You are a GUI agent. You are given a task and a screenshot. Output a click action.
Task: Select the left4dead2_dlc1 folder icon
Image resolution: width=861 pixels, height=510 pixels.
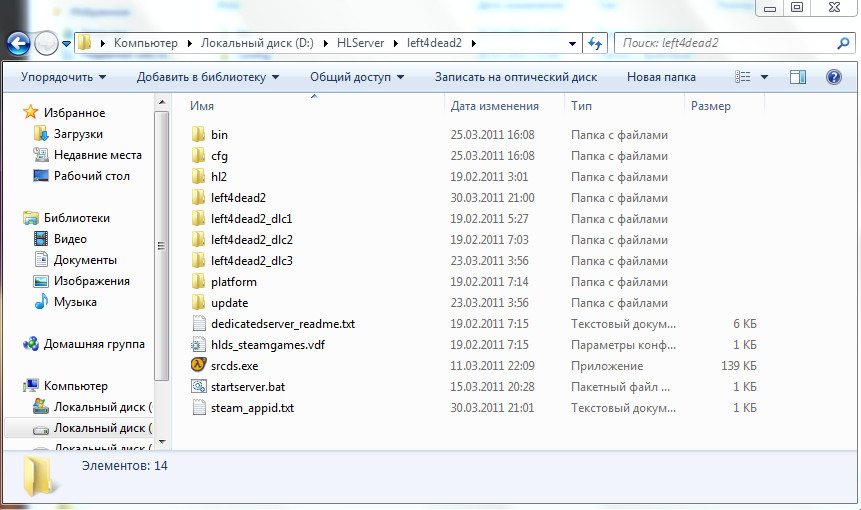click(x=198, y=218)
